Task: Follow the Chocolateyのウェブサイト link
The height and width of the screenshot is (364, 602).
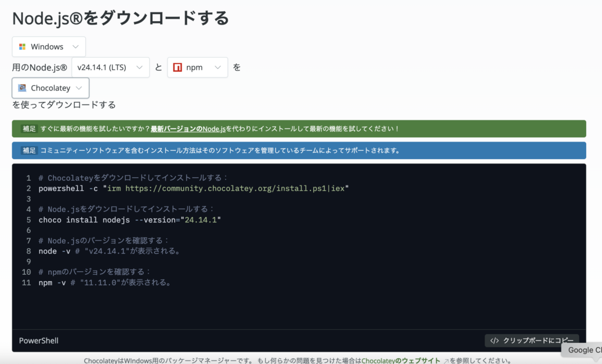Action: pos(401,360)
